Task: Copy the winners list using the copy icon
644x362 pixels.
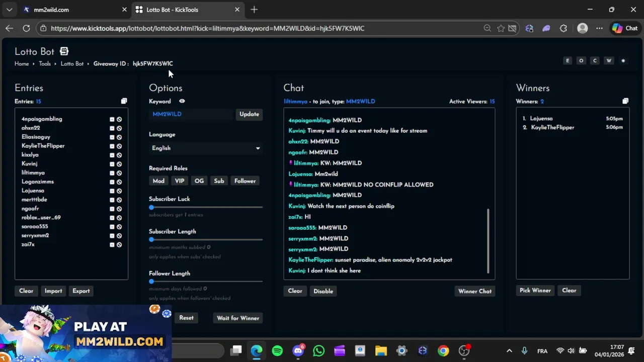Action: [625, 101]
